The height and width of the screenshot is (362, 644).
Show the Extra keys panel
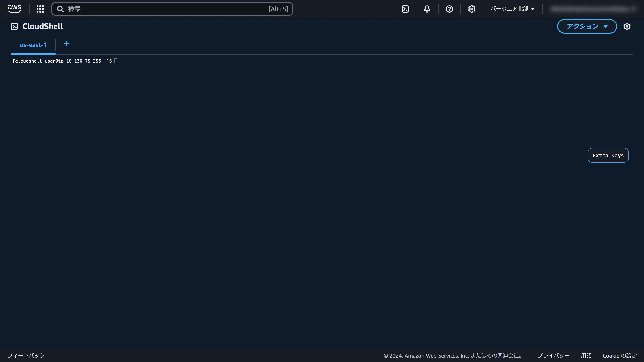[x=608, y=155]
